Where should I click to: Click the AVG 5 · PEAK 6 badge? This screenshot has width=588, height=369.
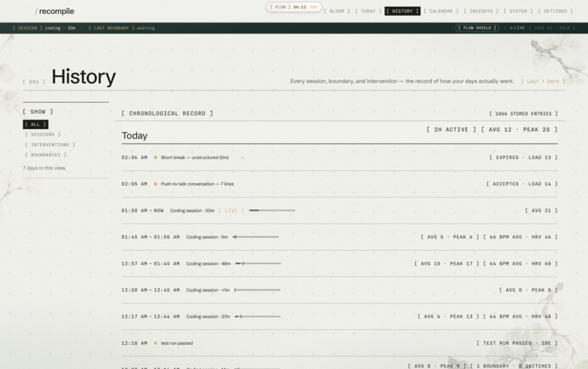(449, 237)
